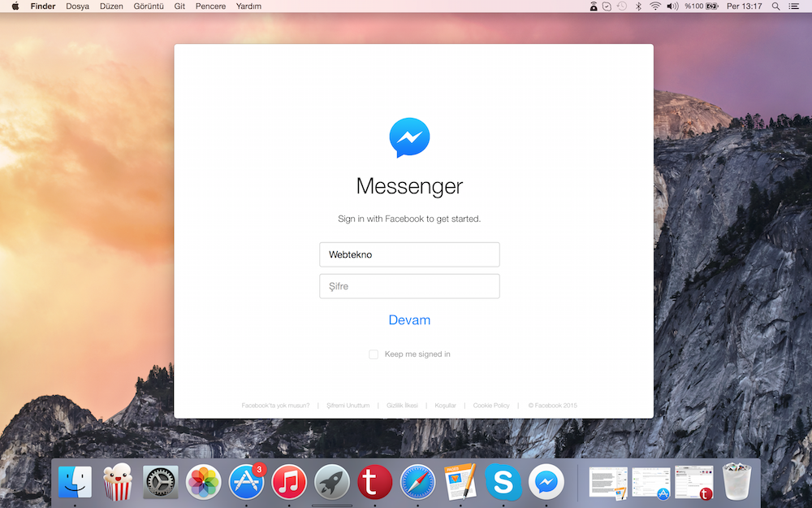Open Pages from the Dock
Image resolution: width=812 pixels, height=508 pixels.
460,482
